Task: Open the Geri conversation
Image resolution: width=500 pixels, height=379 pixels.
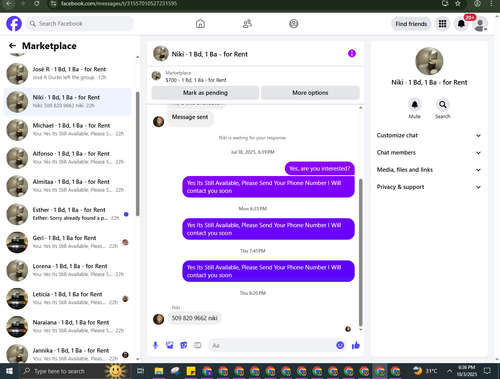Action: point(67,242)
